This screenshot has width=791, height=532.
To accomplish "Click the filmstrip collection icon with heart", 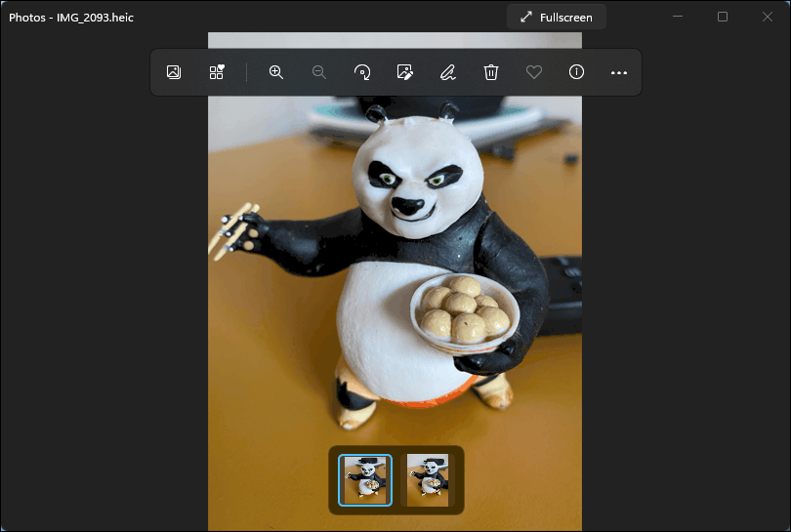I will tap(217, 72).
